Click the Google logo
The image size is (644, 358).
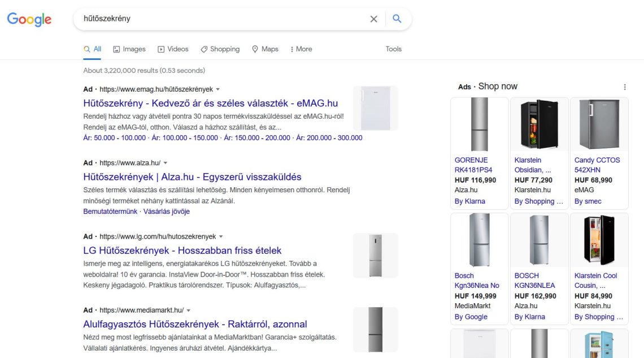tap(29, 19)
